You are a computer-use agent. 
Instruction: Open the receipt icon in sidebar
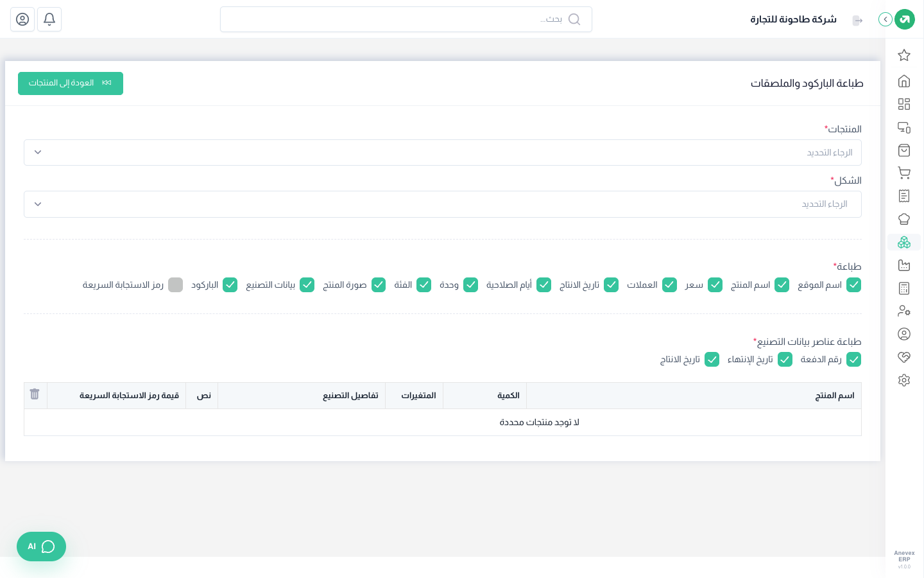point(904,196)
